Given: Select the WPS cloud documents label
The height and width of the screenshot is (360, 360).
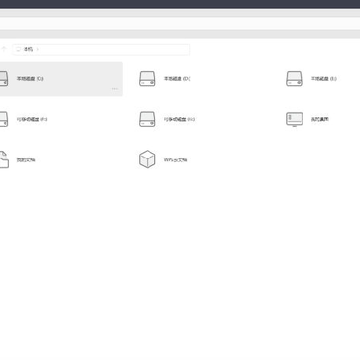Looking at the screenshot, I should point(175,160).
